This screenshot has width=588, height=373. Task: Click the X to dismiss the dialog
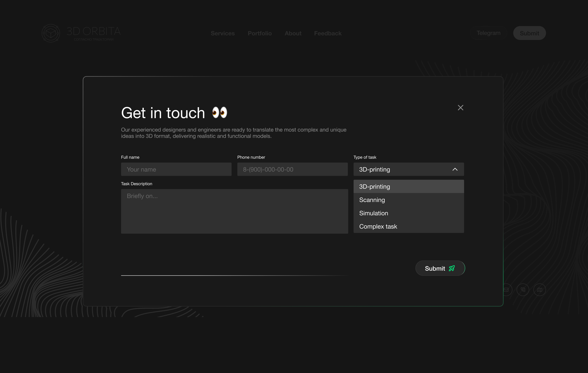(461, 108)
